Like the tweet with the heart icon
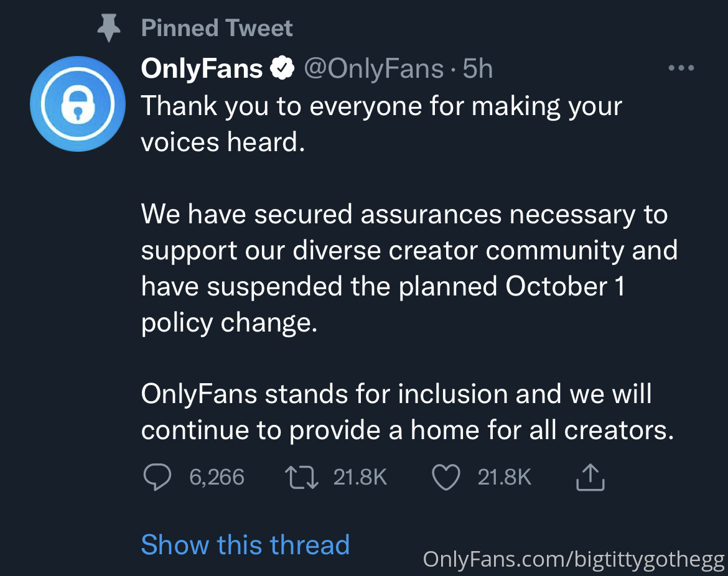The image size is (728, 576). [x=446, y=478]
